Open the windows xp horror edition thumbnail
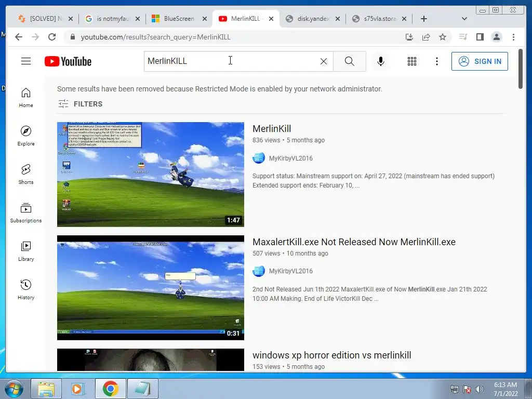The height and width of the screenshot is (399, 532). pos(150,360)
